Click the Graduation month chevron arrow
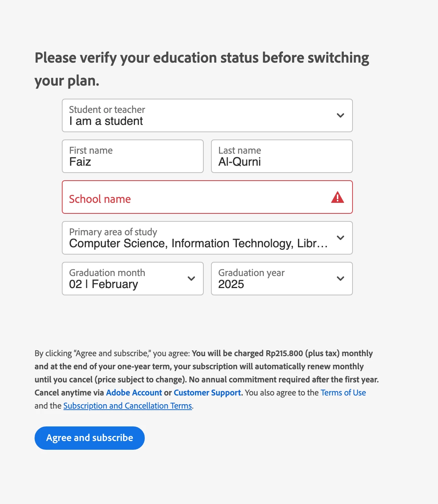Image resolution: width=438 pixels, height=504 pixels. point(191,279)
